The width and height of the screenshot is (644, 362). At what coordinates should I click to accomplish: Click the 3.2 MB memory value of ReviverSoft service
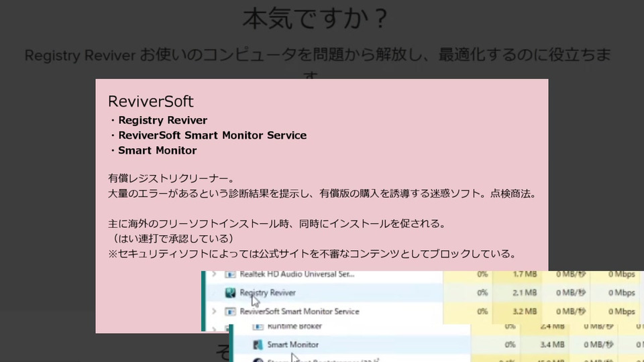click(x=525, y=312)
